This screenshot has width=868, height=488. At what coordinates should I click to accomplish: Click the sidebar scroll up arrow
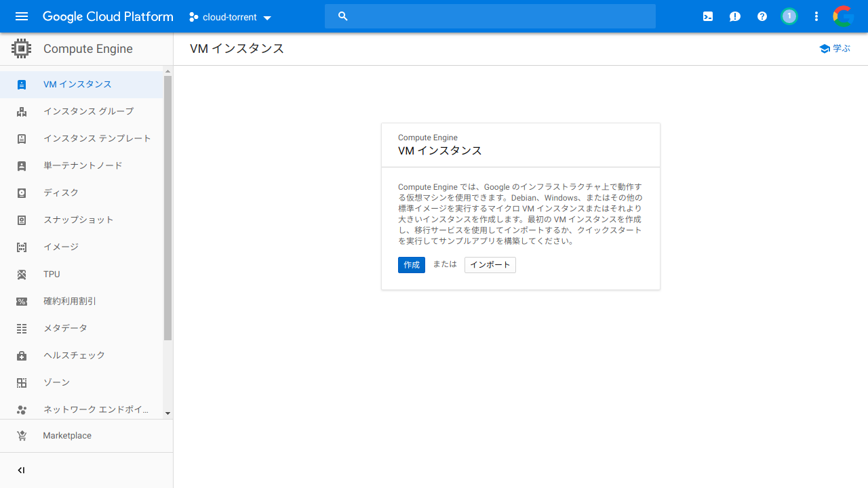click(168, 70)
